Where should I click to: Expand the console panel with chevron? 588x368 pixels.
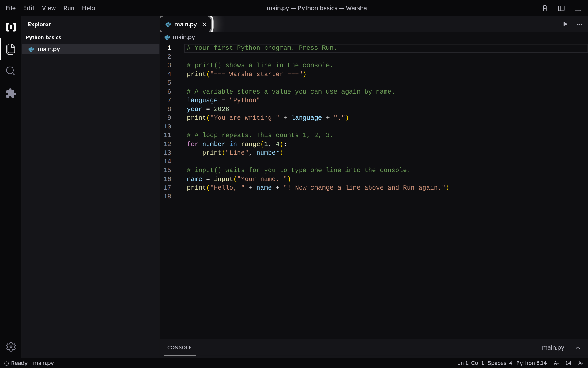(x=578, y=348)
